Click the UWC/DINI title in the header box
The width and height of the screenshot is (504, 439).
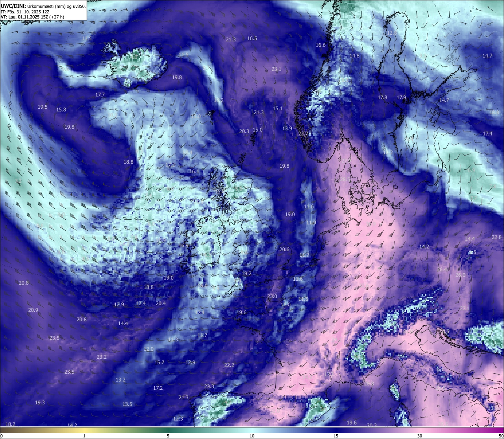(x=13, y=6)
